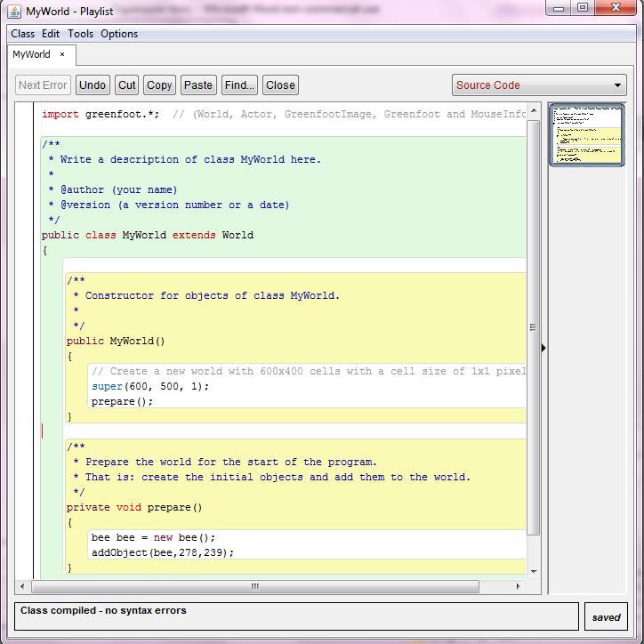Minimize the MyWorld - Playlist window

coord(558,8)
